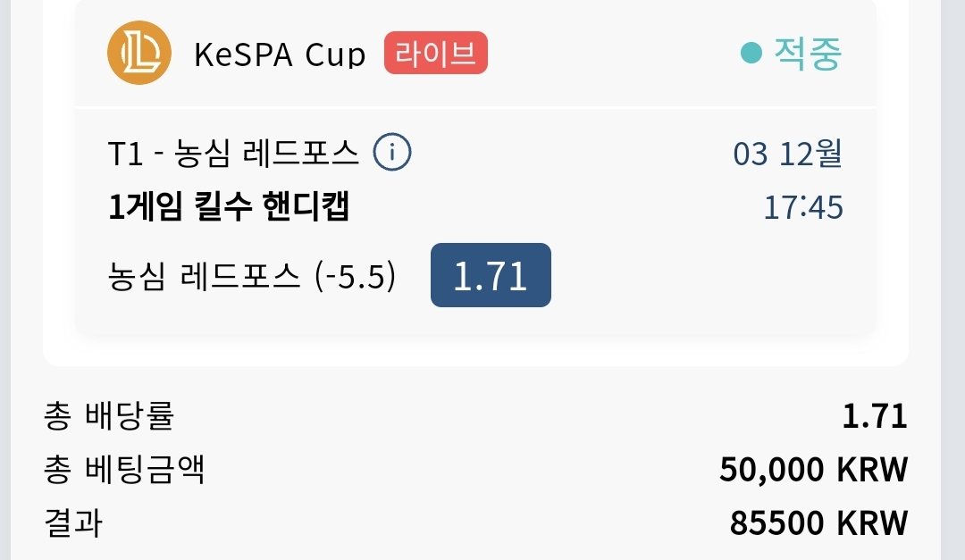Select the 1게임 킬수 핸디캡 market title
965x560 pixels.
229,206
